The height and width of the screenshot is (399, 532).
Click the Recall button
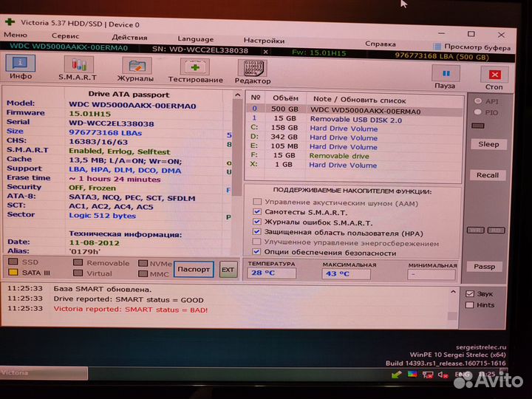[488, 175]
